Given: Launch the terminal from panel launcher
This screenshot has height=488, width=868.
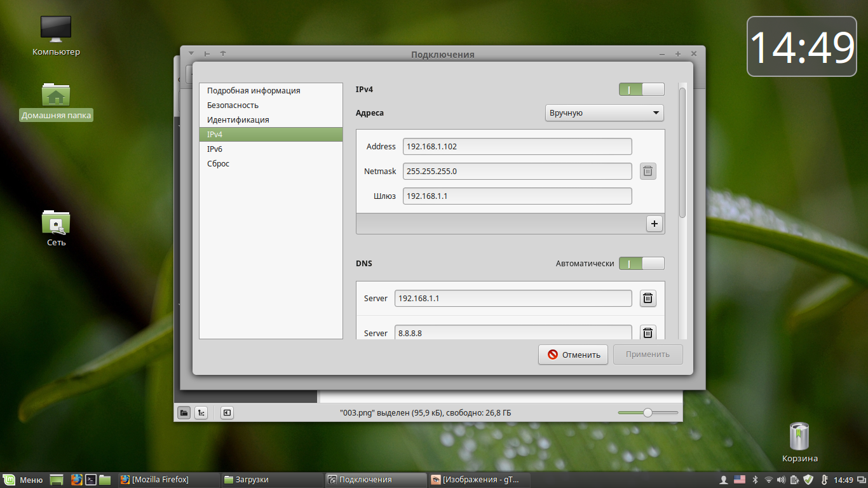Looking at the screenshot, I should point(91,480).
